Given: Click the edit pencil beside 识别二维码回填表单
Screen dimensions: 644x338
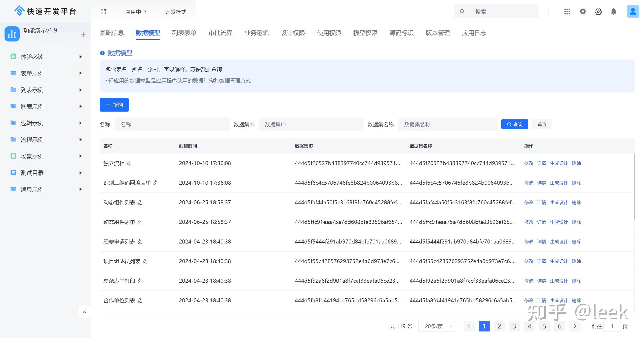Looking at the screenshot, I should pyautogui.click(x=156, y=183).
